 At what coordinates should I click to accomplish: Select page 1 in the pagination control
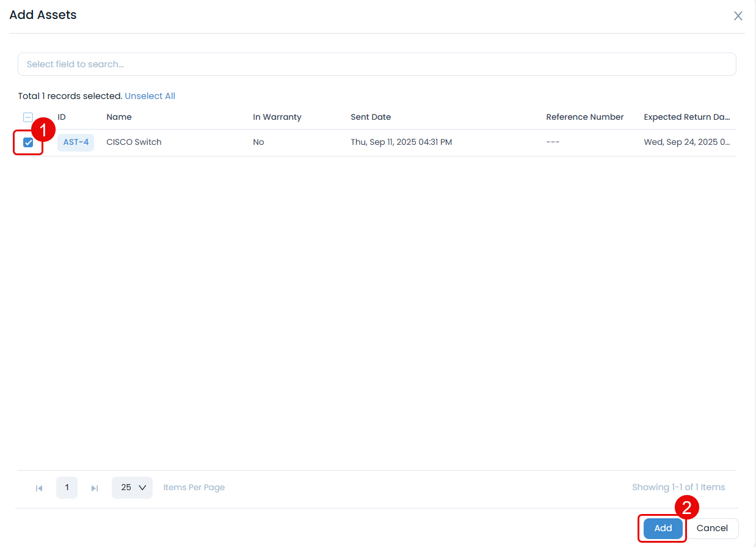click(67, 487)
